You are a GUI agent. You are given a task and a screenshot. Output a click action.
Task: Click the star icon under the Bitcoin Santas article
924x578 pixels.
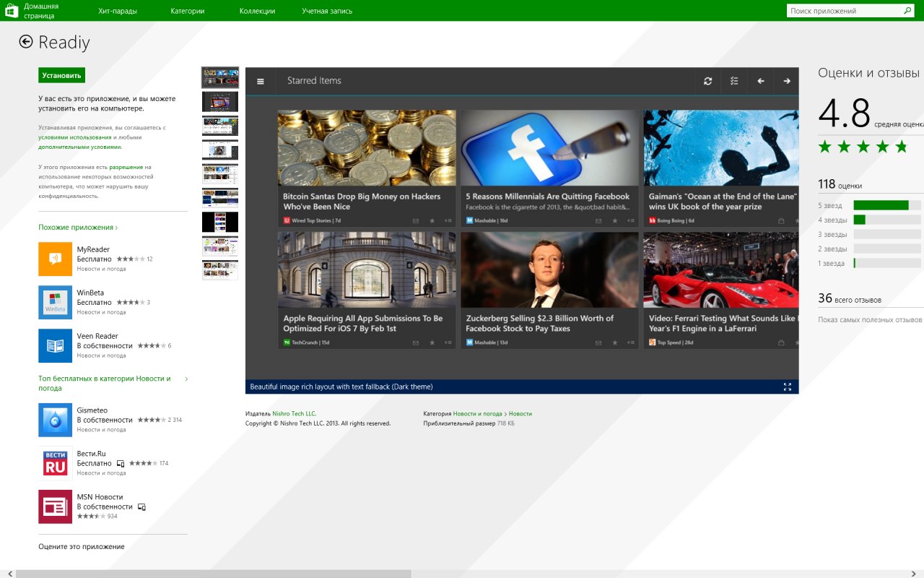tap(432, 220)
